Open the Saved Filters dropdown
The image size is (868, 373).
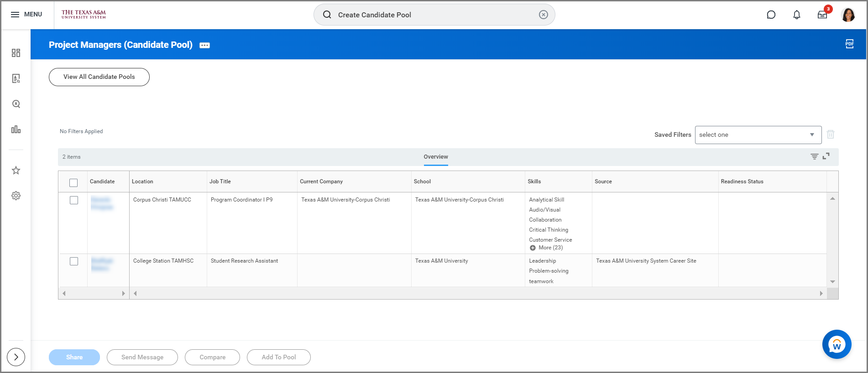coord(758,135)
